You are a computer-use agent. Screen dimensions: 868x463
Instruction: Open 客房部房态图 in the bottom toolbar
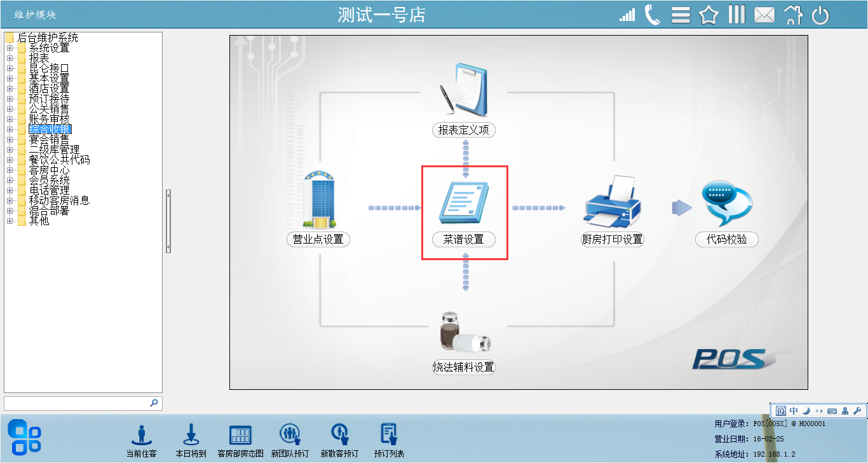coord(240,440)
